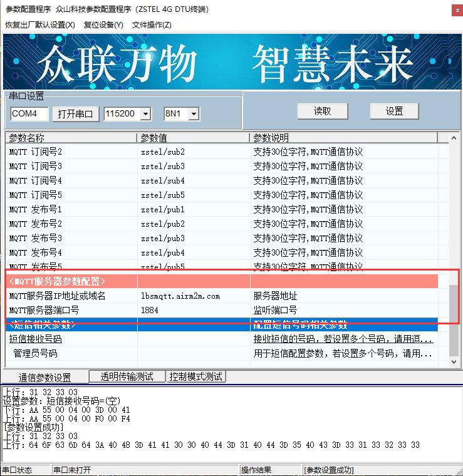The height and width of the screenshot is (476, 463).
Task: Open the 复位设备(Y) menu
Action: click(x=103, y=25)
